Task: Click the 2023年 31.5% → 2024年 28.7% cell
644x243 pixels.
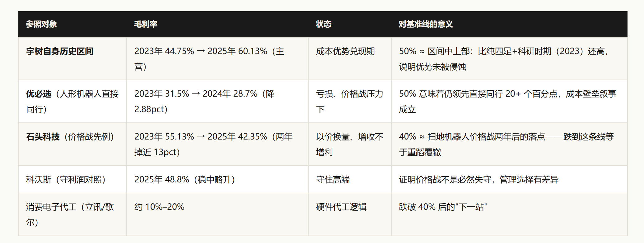Action: (217, 101)
